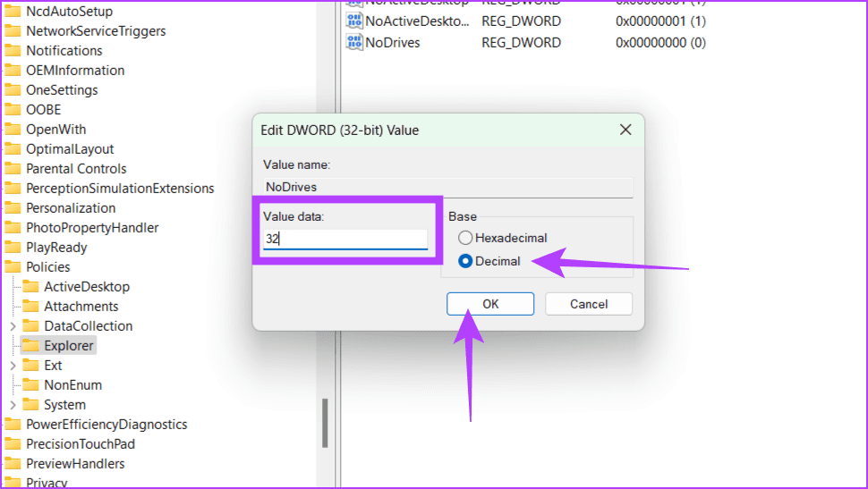Open the NetworkServiceTriggers folder icon

tap(13, 31)
